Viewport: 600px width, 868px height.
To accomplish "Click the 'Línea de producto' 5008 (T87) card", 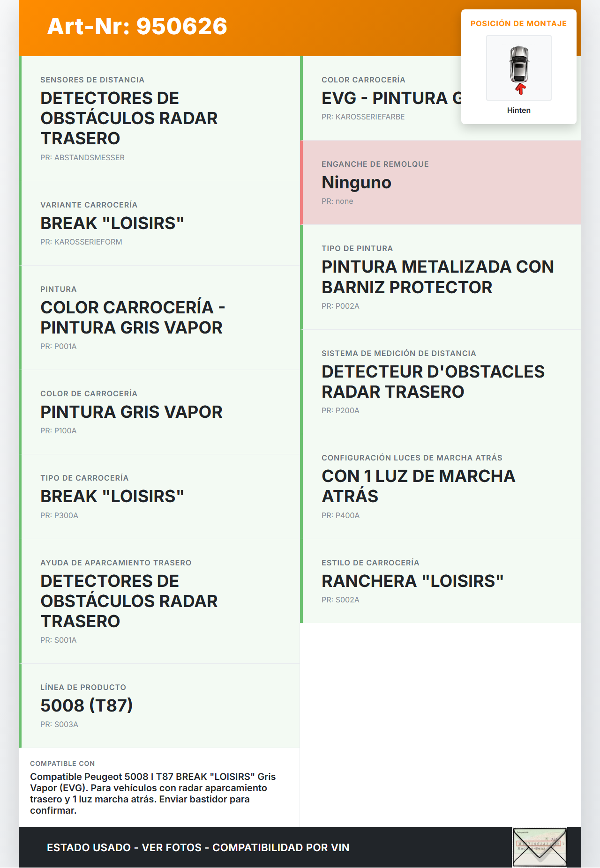I will click(x=159, y=705).
